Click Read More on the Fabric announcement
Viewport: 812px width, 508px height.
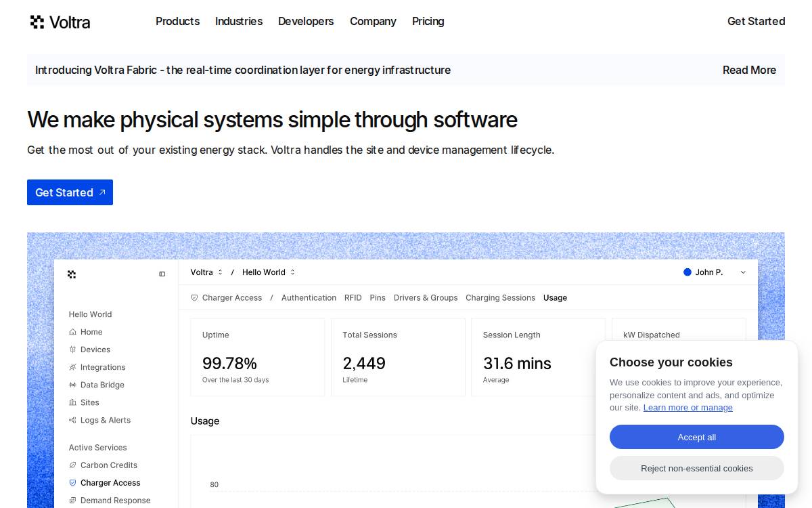pyautogui.click(x=749, y=70)
